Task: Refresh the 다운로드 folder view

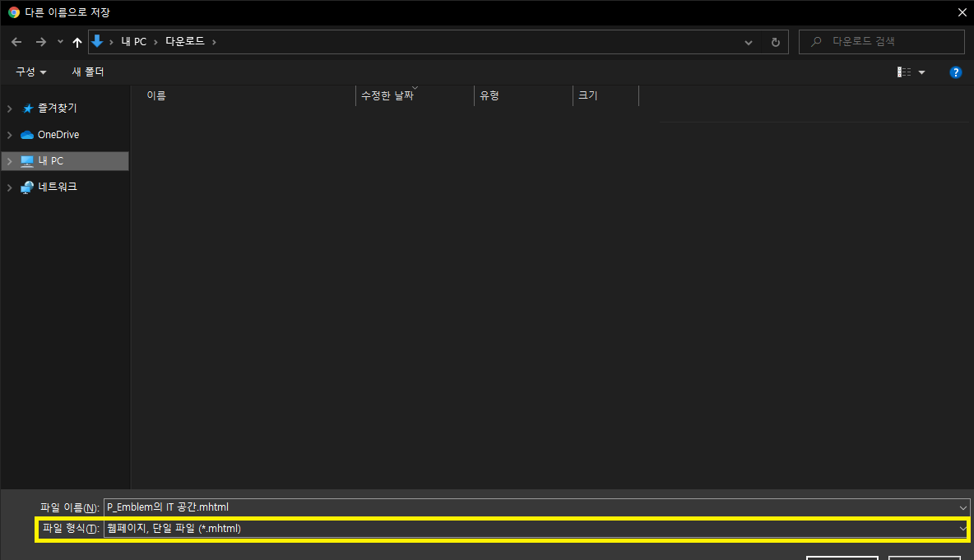Action: [775, 41]
